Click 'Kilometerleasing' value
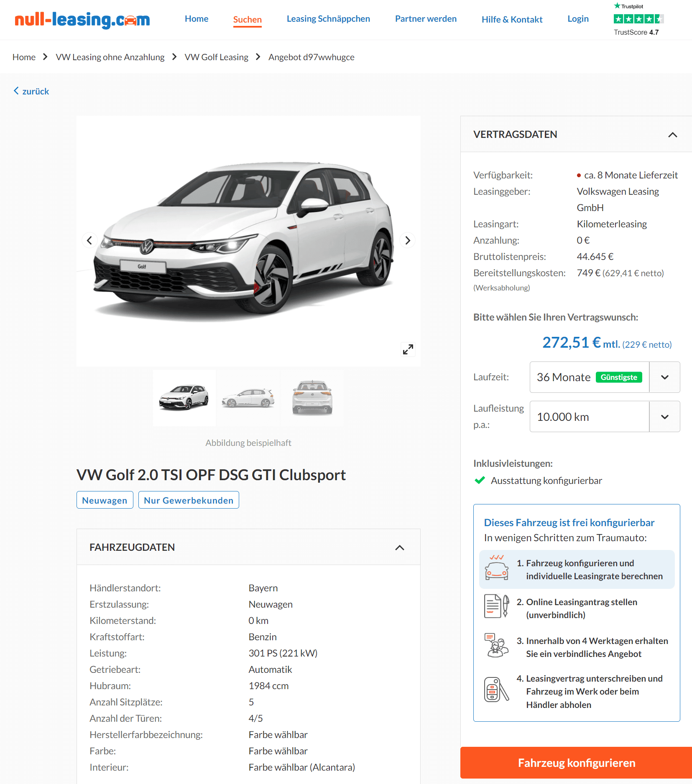Viewport: 692px width, 784px height. (612, 224)
